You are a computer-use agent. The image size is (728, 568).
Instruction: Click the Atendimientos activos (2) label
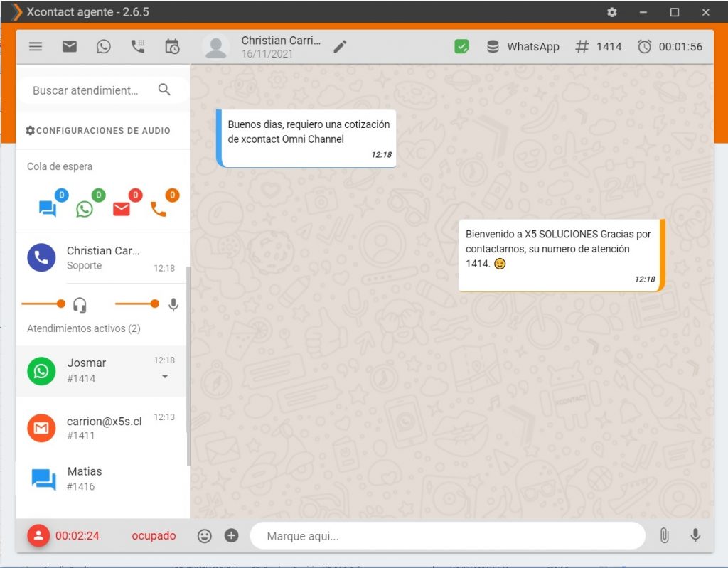click(x=84, y=328)
